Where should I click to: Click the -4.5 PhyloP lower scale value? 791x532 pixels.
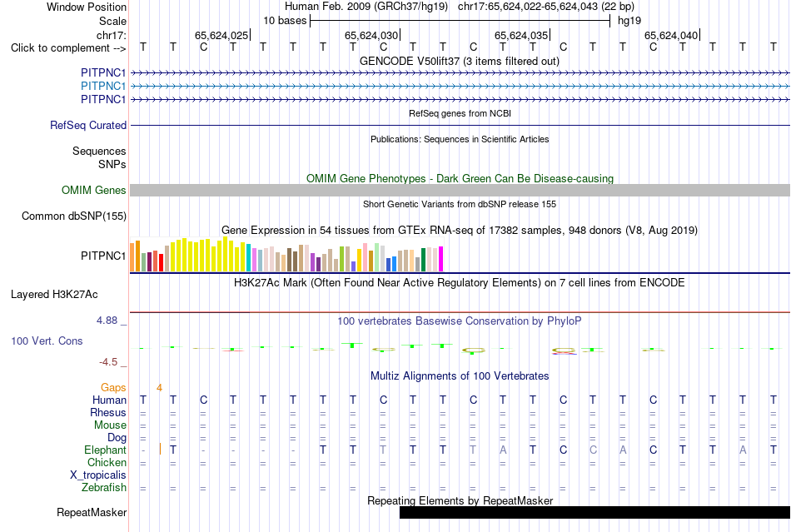108,362
